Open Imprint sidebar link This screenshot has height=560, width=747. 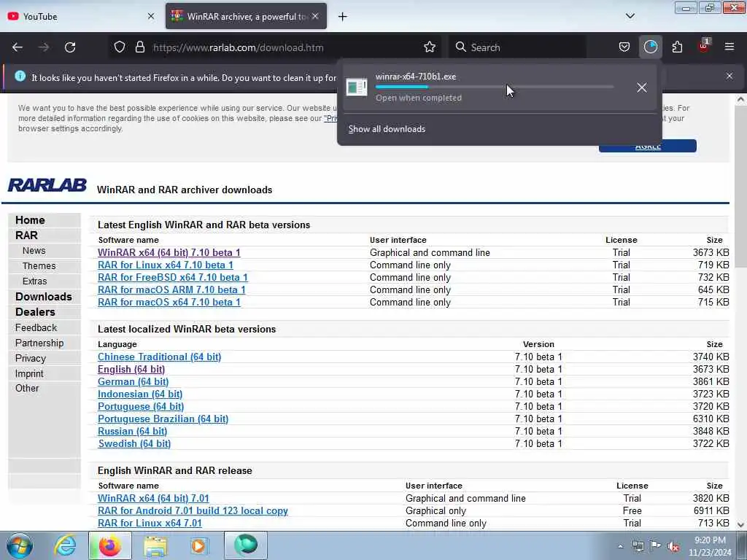[x=29, y=374]
